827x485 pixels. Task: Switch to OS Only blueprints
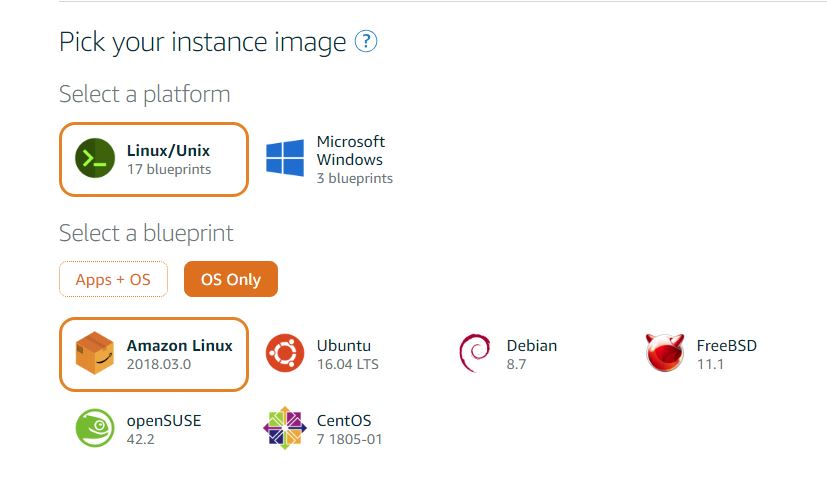click(230, 279)
